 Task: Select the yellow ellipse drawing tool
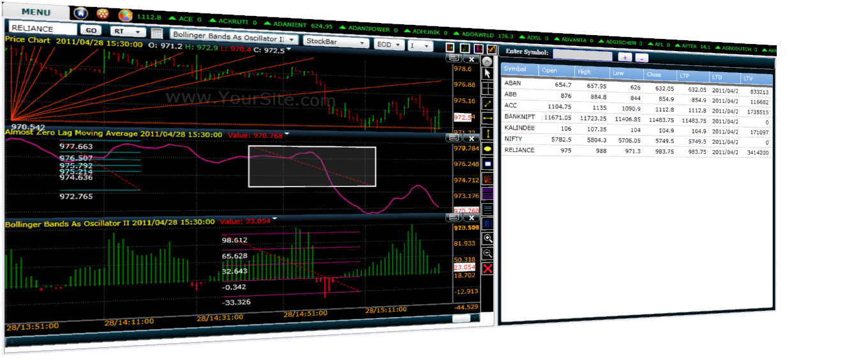(488, 148)
